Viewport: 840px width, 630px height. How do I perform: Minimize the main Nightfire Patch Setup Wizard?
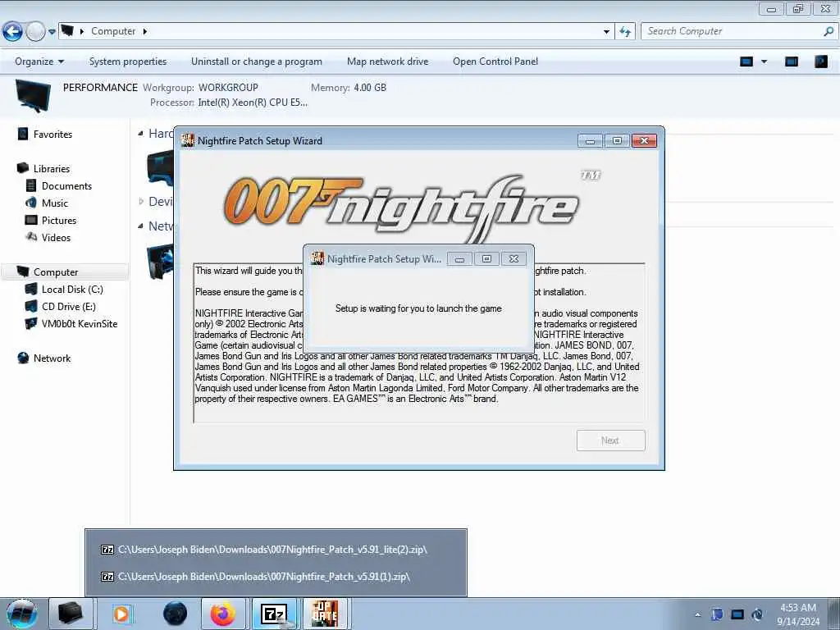(x=591, y=141)
